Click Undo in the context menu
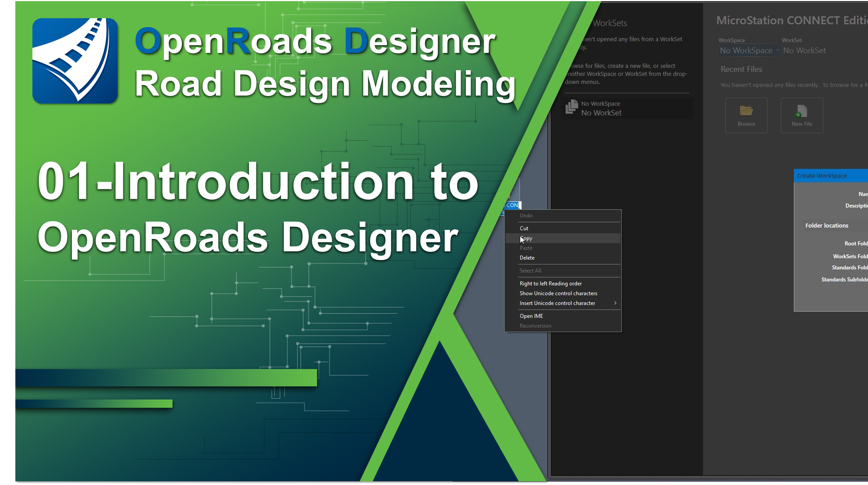This screenshot has width=868, height=485. [526, 216]
